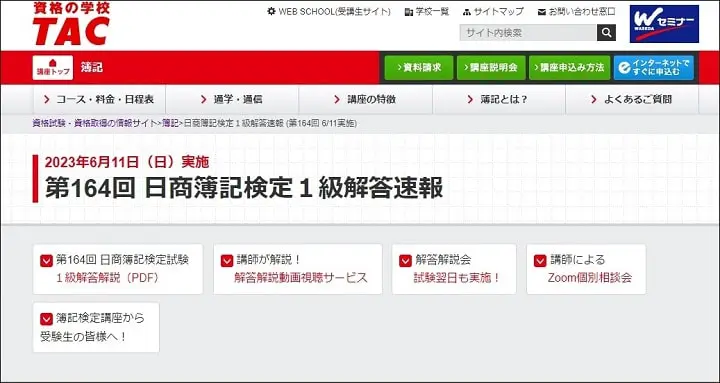Click the red chevron beside 簿記とは？
The image size is (720, 383).
[x=470, y=99]
